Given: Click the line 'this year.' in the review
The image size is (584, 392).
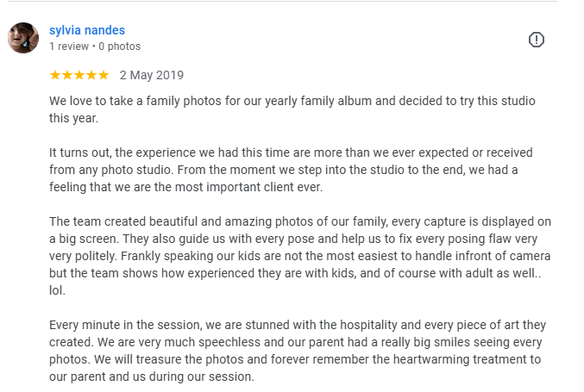Looking at the screenshot, I should [74, 118].
